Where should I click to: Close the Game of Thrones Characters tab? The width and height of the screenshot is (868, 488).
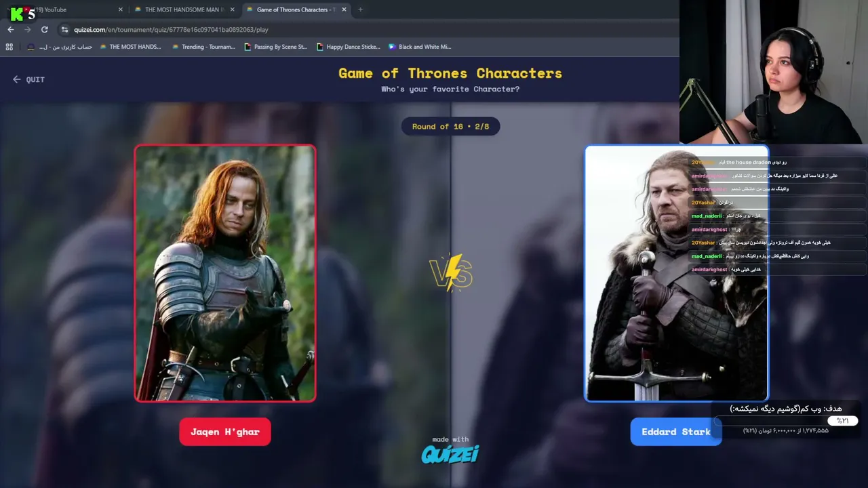[x=344, y=9]
